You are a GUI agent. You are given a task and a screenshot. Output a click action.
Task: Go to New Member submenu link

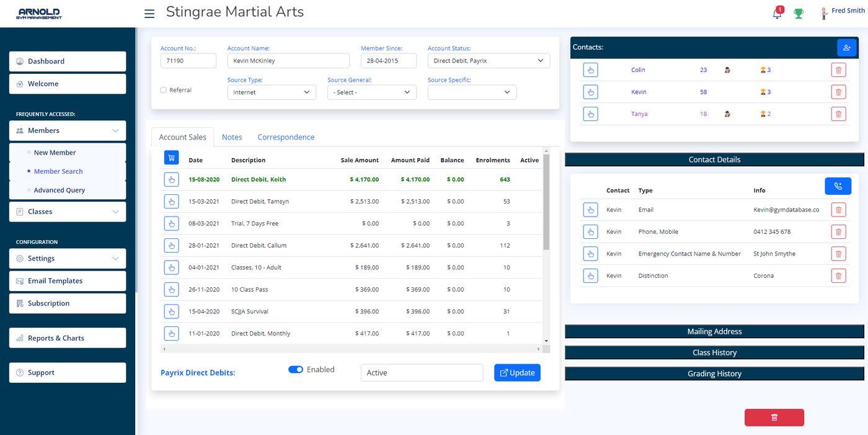pyautogui.click(x=55, y=153)
